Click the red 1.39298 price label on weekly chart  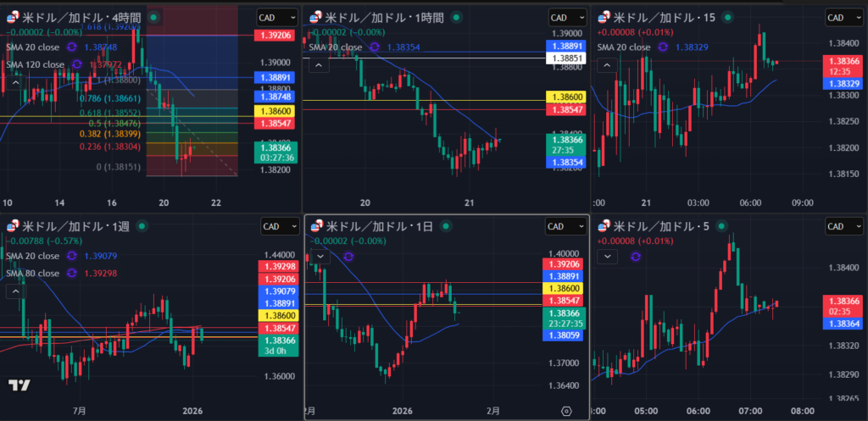click(277, 266)
